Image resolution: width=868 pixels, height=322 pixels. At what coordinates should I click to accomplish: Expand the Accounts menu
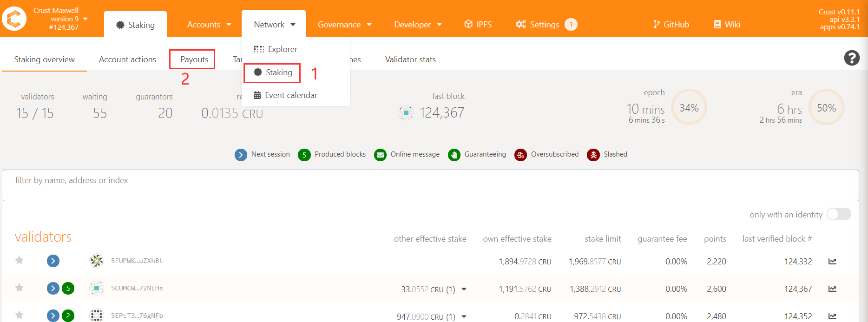click(209, 24)
